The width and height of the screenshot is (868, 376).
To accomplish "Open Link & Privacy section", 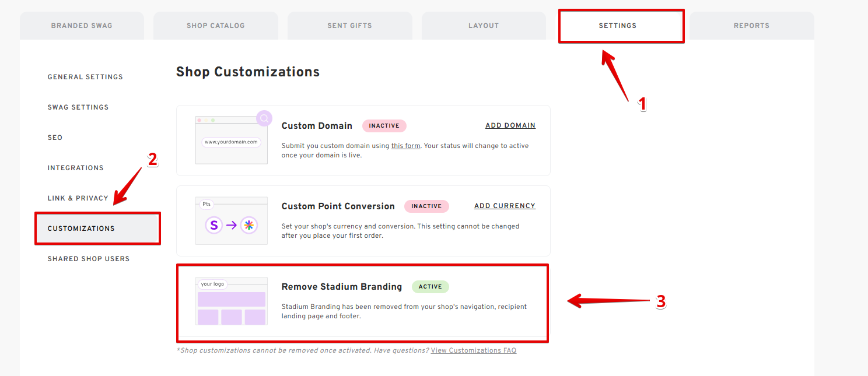I will pyautogui.click(x=78, y=198).
